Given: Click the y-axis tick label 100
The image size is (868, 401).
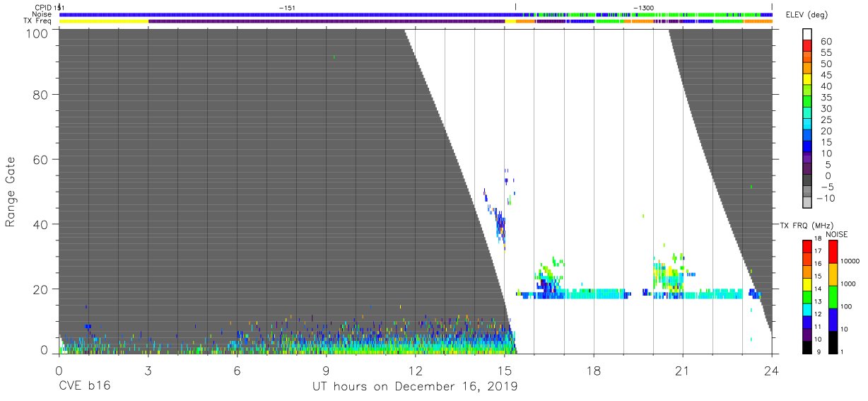Looking at the screenshot, I should tap(37, 33).
